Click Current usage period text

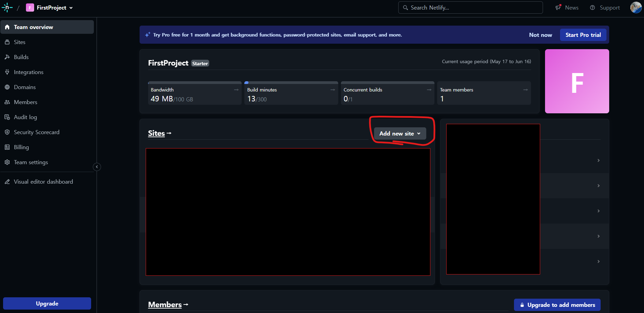(x=486, y=61)
